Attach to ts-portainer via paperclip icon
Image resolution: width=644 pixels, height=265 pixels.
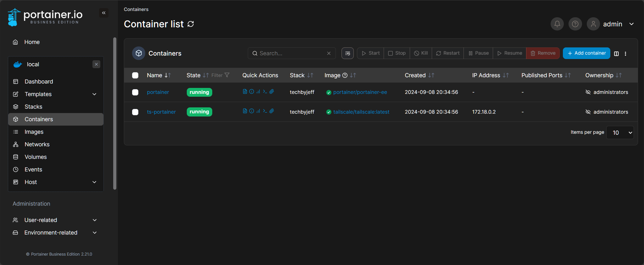(x=272, y=111)
